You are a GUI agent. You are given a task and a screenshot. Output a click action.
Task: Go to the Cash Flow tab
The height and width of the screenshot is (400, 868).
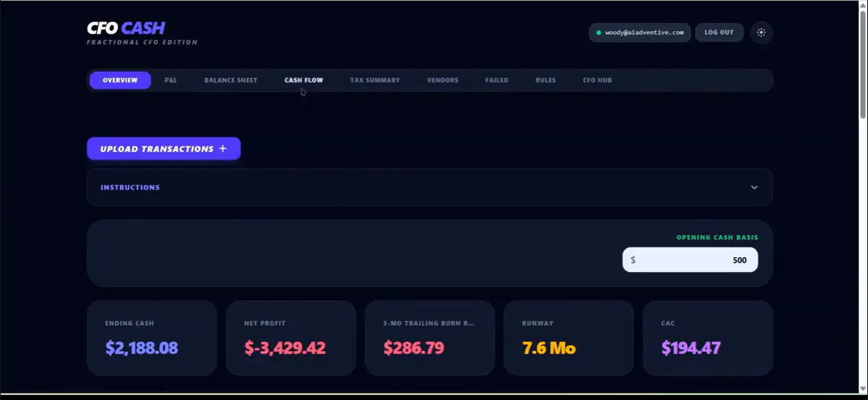[x=304, y=80]
